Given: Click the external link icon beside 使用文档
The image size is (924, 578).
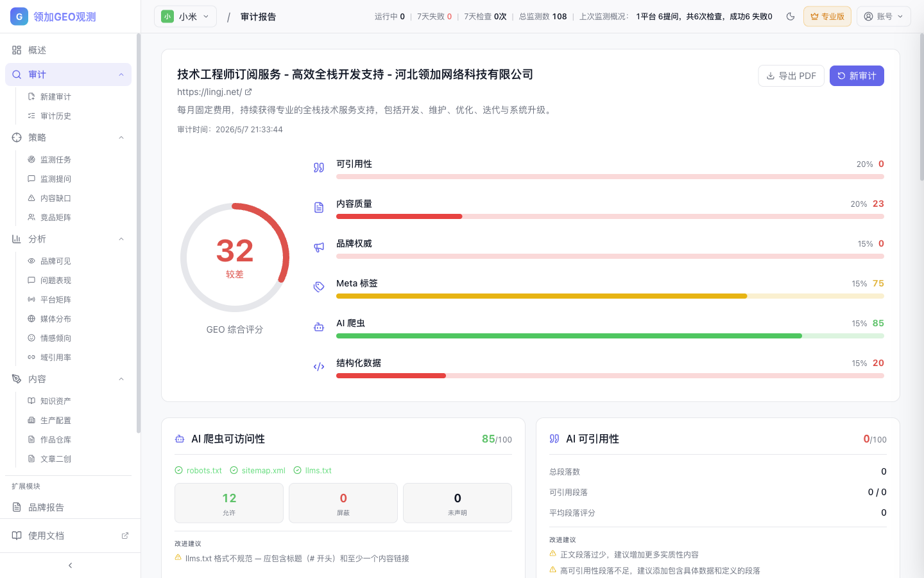Looking at the screenshot, I should pos(125,536).
